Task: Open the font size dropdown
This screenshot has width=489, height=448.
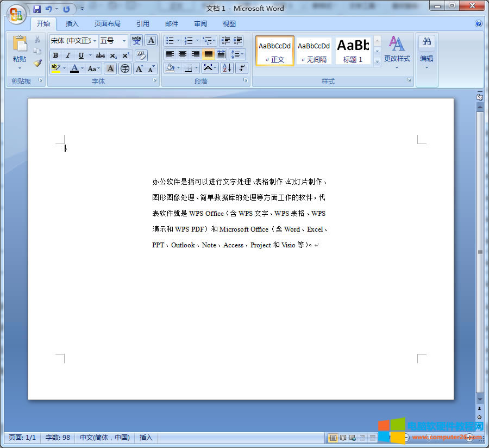Action: [123, 40]
